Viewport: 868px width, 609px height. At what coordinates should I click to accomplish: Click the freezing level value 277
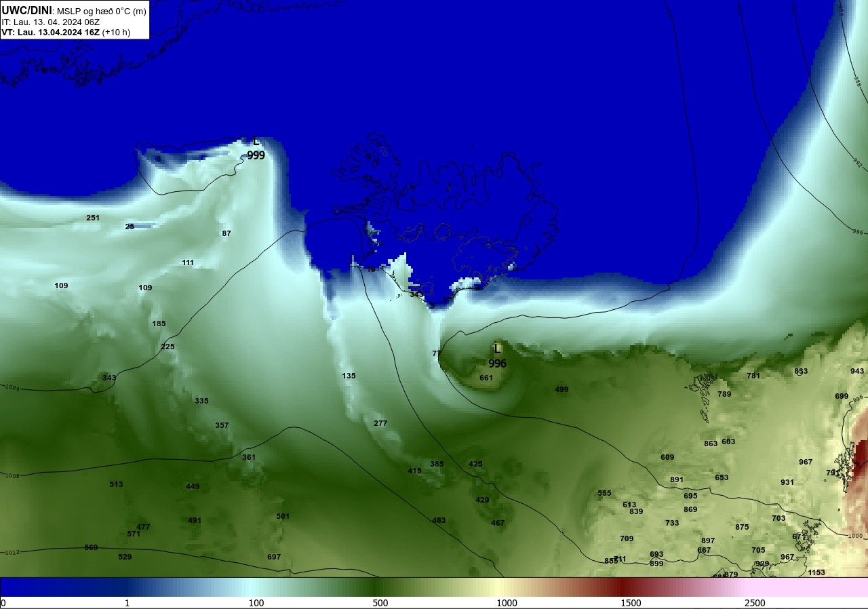click(x=380, y=423)
